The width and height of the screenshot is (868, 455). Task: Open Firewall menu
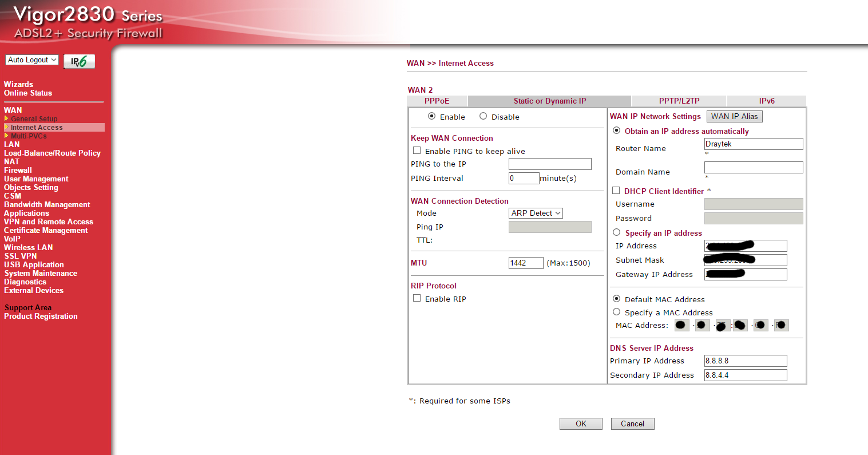[x=18, y=170]
